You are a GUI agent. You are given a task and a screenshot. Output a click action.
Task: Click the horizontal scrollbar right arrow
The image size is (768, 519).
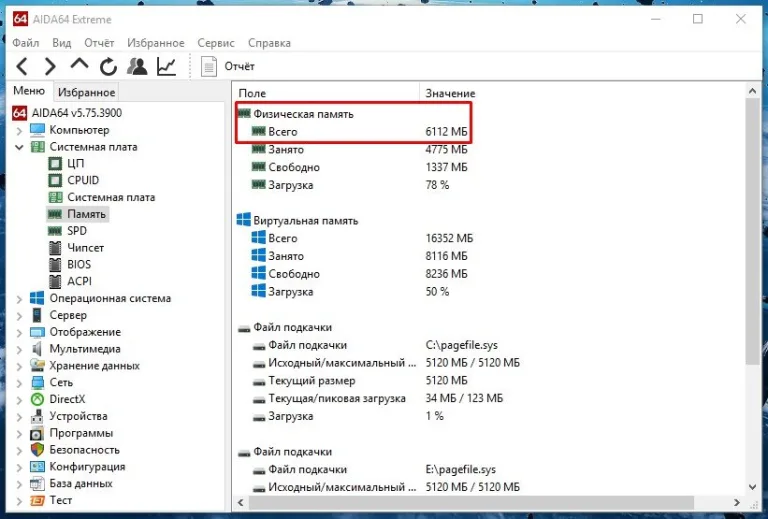coord(737,502)
